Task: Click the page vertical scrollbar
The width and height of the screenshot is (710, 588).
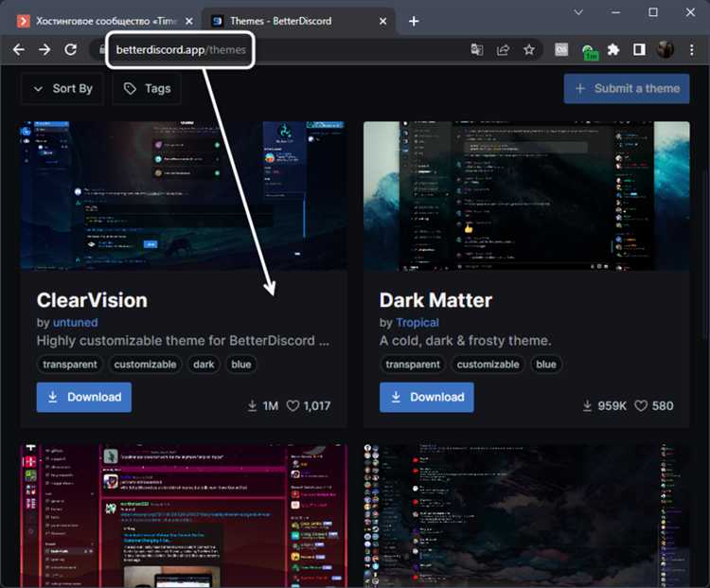Action: pos(705,254)
